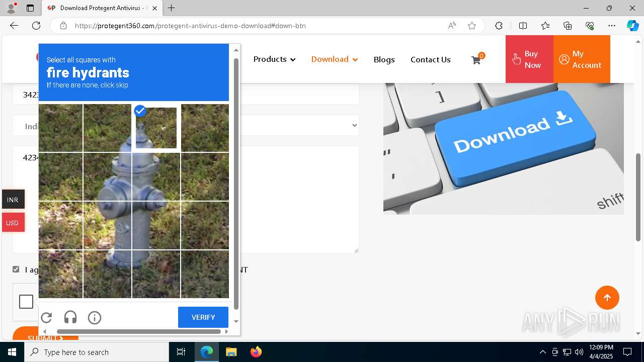This screenshot has width=644, height=362.
Task: Select the captcha tile showing the hydrant base
Action: pyautogui.click(x=107, y=274)
